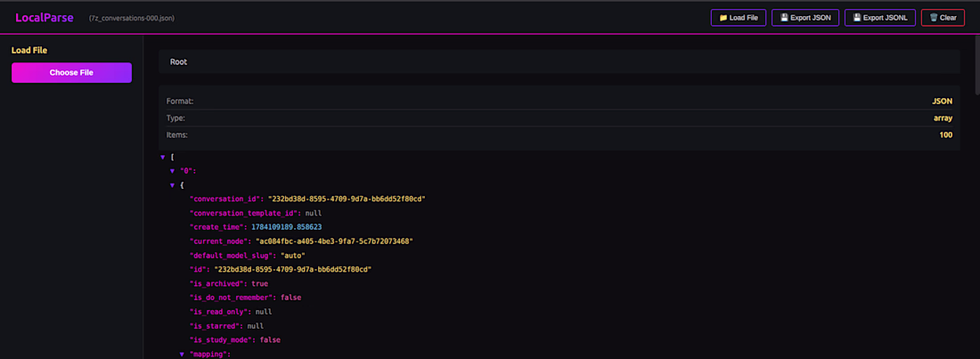The image size is (980, 359).
Task: Click the "current_node" key
Action: coord(220,241)
